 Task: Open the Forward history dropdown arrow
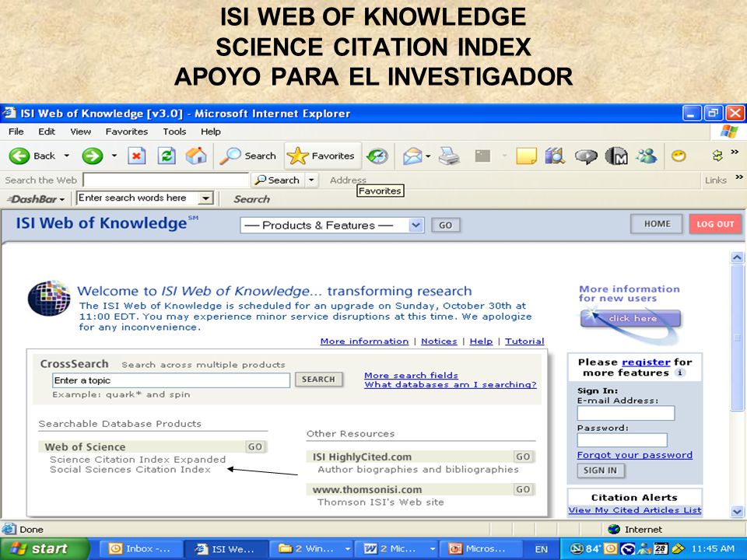(x=114, y=156)
